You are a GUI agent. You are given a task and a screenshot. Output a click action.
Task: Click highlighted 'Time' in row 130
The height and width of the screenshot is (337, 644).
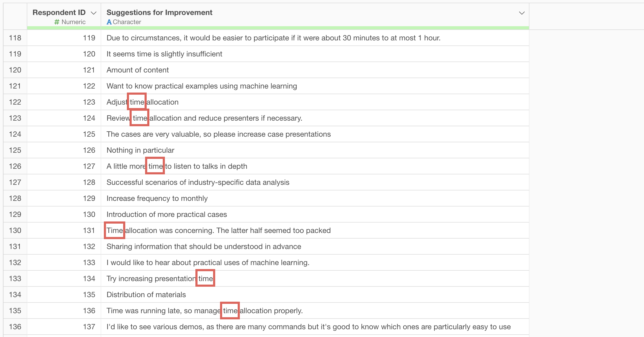(114, 230)
